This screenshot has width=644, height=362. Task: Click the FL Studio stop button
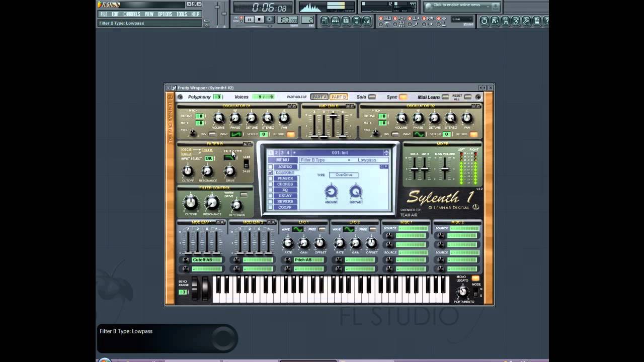coord(259,19)
